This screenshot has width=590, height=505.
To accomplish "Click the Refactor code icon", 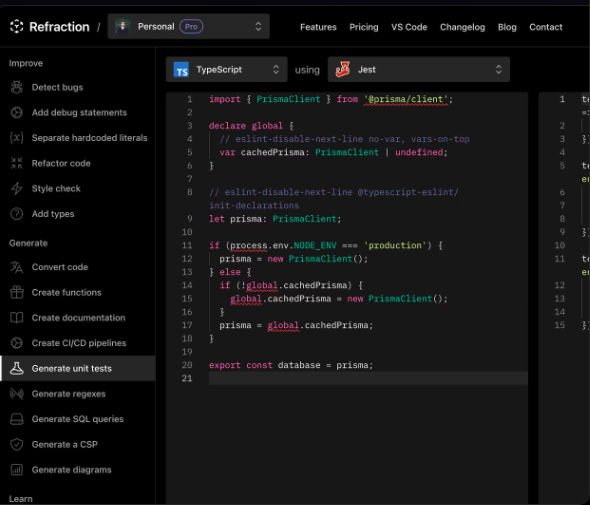I will pyautogui.click(x=17, y=163).
